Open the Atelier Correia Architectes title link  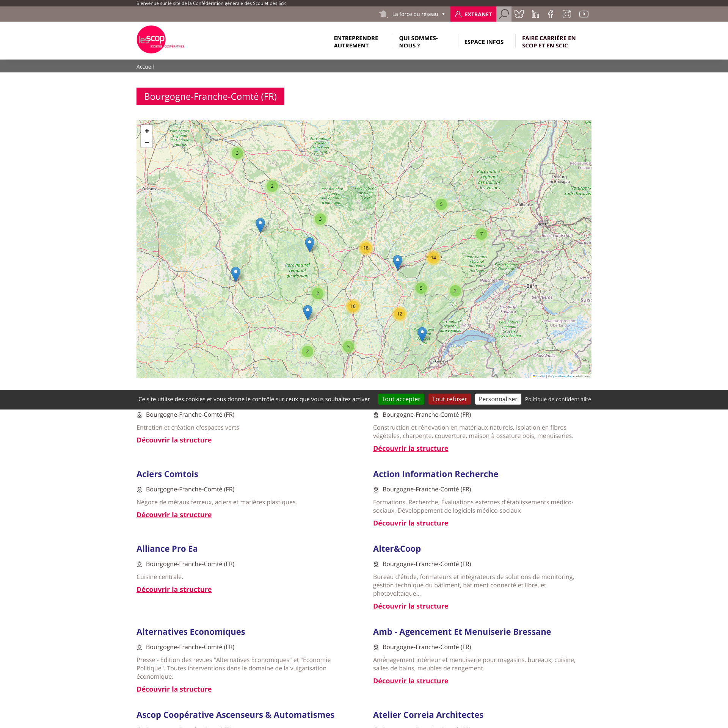tap(428, 715)
